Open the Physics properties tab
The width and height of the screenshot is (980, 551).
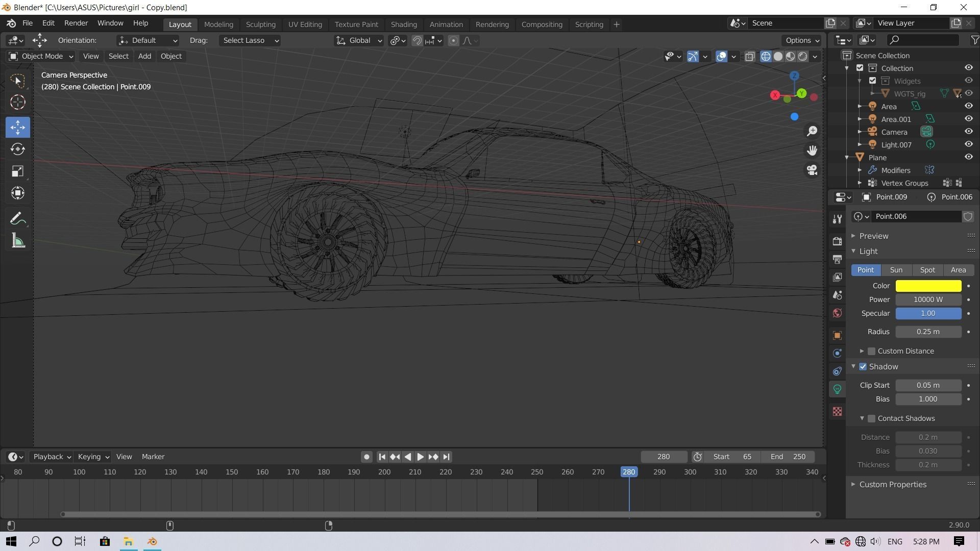[x=837, y=353]
